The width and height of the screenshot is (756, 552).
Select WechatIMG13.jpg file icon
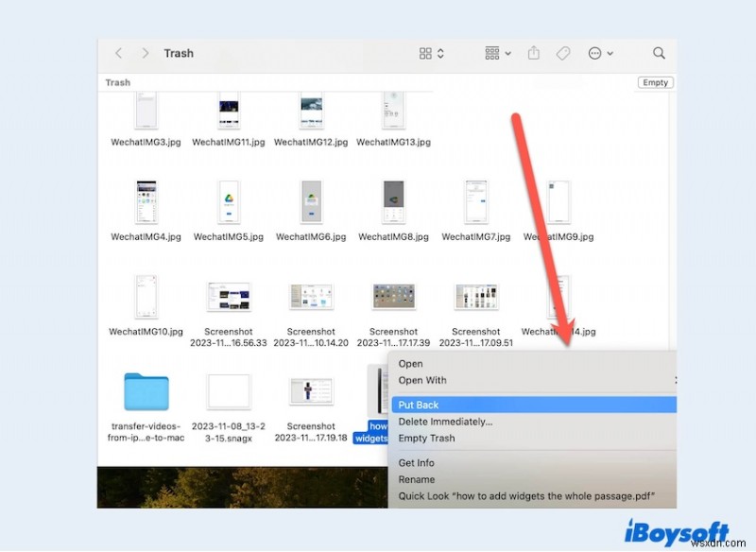point(394,111)
